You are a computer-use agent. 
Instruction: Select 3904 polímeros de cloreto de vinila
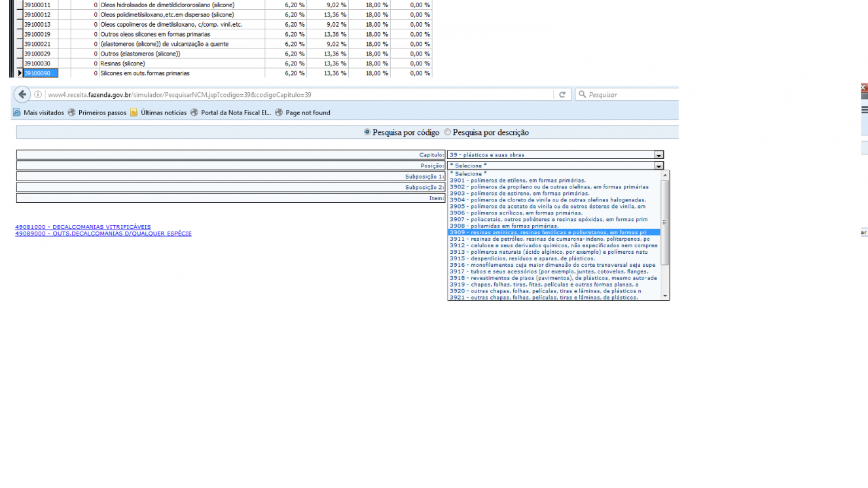point(554,200)
